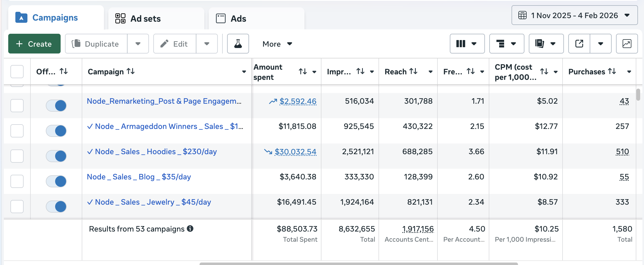This screenshot has width=644, height=265.
Task: Turn off Hoodies campaign toggle
Action: coord(56,156)
